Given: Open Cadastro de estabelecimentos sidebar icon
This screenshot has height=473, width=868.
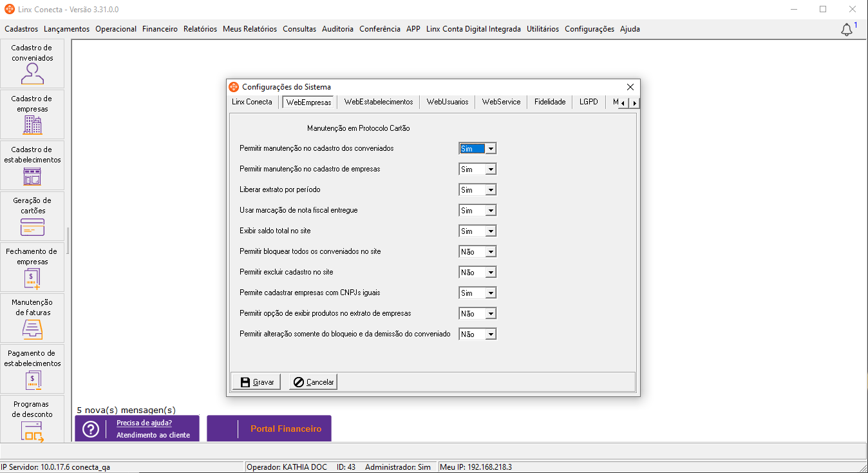Looking at the screenshot, I should [x=32, y=166].
